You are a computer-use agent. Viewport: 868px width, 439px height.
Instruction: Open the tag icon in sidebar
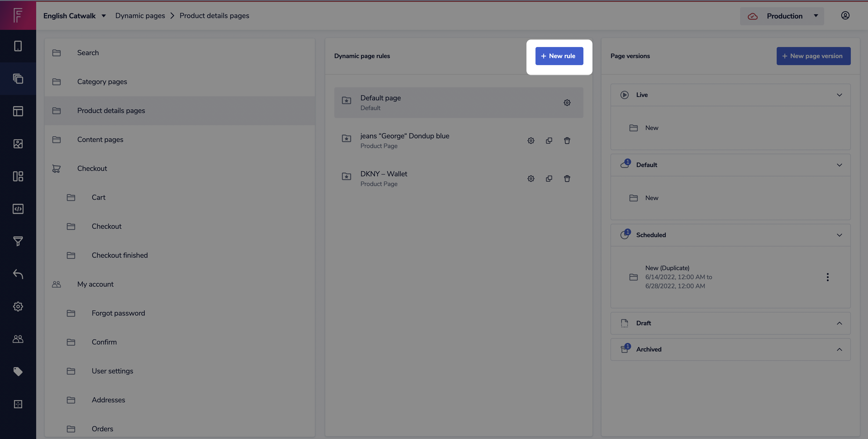coord(18,371)
